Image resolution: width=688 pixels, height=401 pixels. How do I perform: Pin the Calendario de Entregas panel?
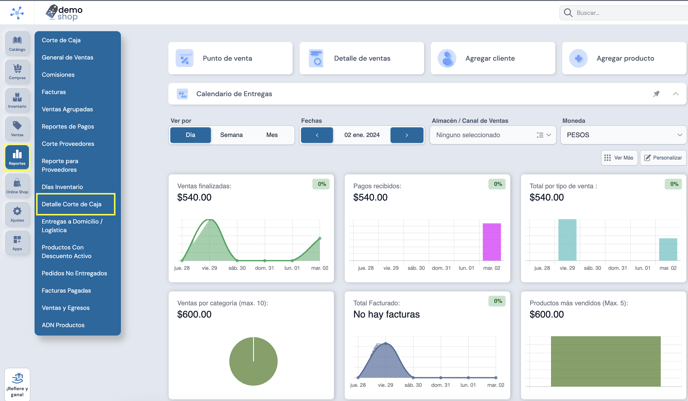point(656,94)
